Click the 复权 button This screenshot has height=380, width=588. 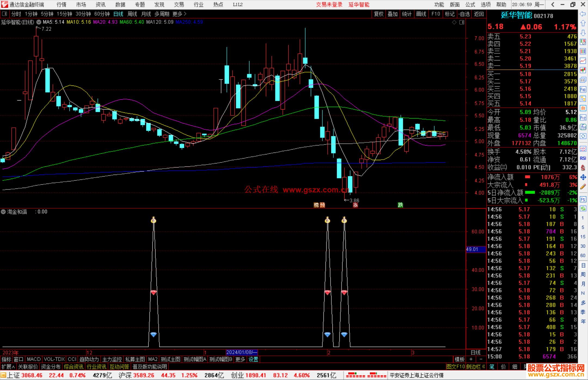(379, 14)
